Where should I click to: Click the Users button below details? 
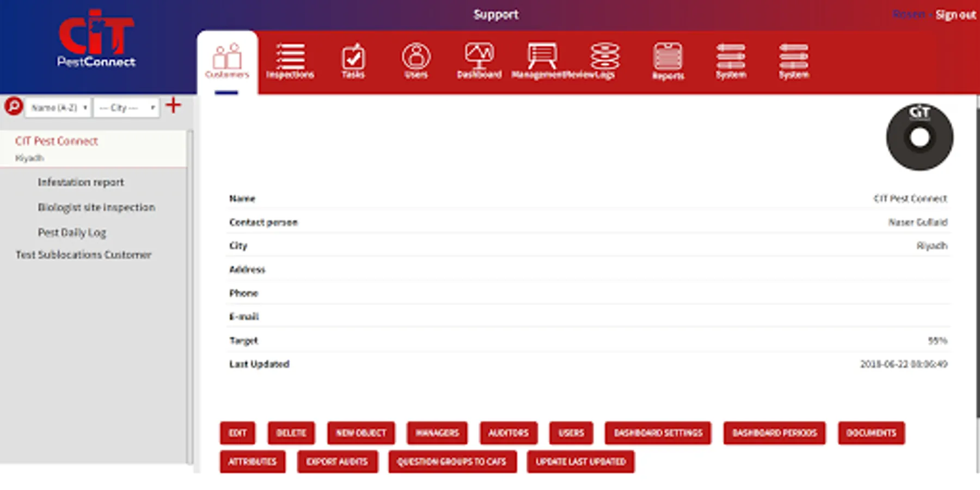pos(571,433)
